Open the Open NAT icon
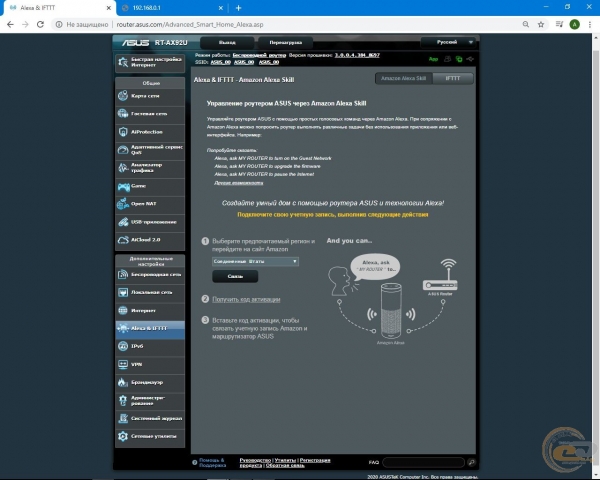The image size is (600, 480). pos(123,204)
